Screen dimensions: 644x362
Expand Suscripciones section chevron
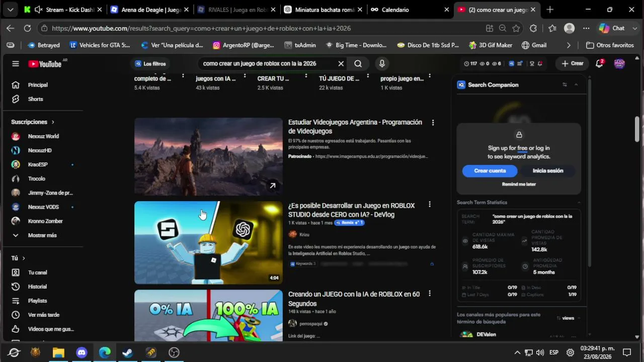click(x=52, y=122)
